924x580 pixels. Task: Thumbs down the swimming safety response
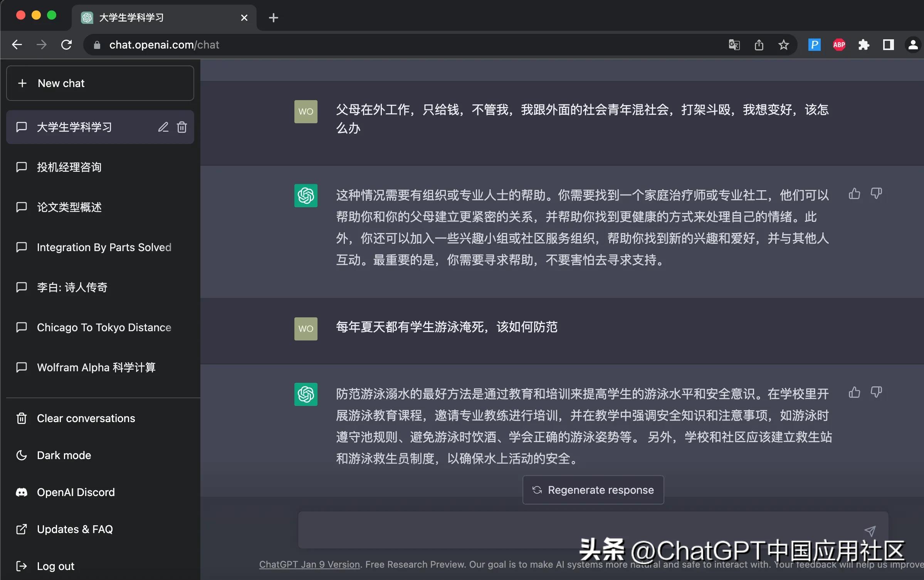877,392
